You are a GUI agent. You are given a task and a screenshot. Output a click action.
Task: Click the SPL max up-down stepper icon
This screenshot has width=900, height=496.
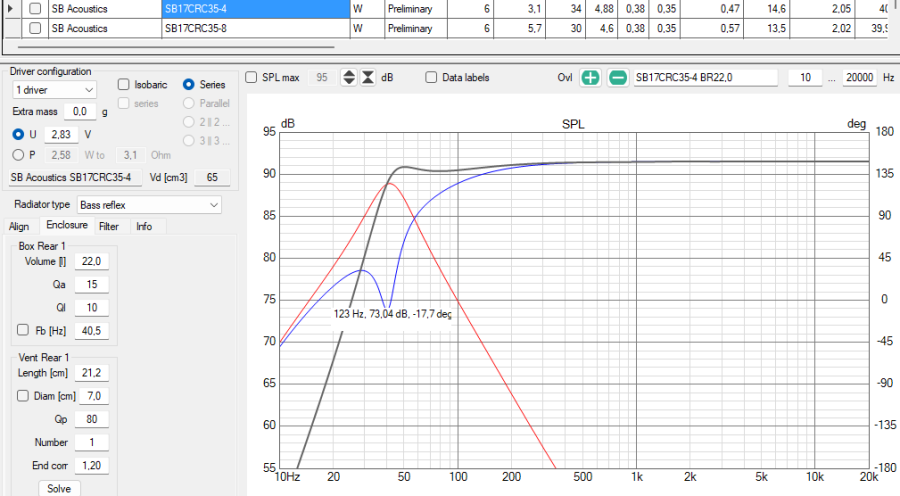[348, 78]
